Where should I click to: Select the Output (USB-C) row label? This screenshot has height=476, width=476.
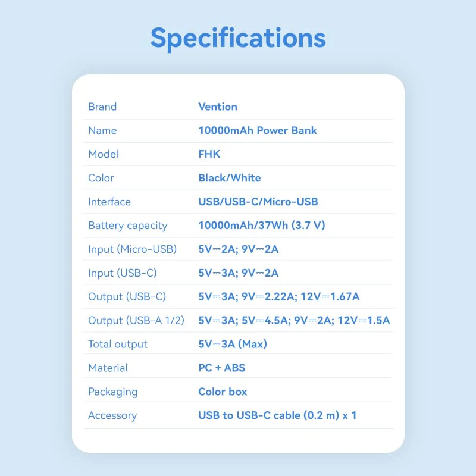coord(127,297)
